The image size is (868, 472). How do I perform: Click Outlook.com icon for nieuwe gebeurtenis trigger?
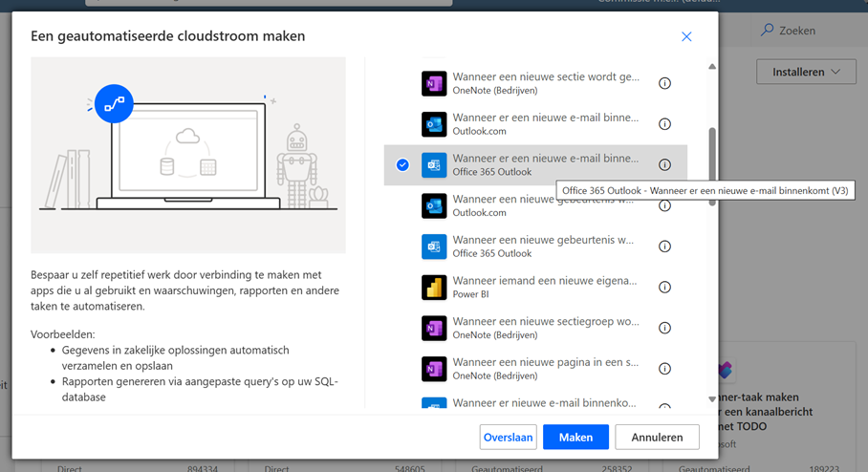click(434, 205)
